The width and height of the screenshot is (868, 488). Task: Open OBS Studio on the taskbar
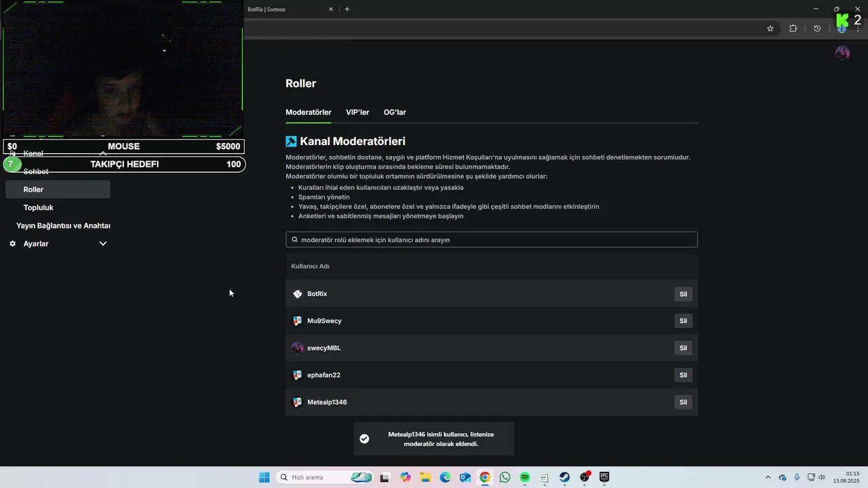[585, 477]
